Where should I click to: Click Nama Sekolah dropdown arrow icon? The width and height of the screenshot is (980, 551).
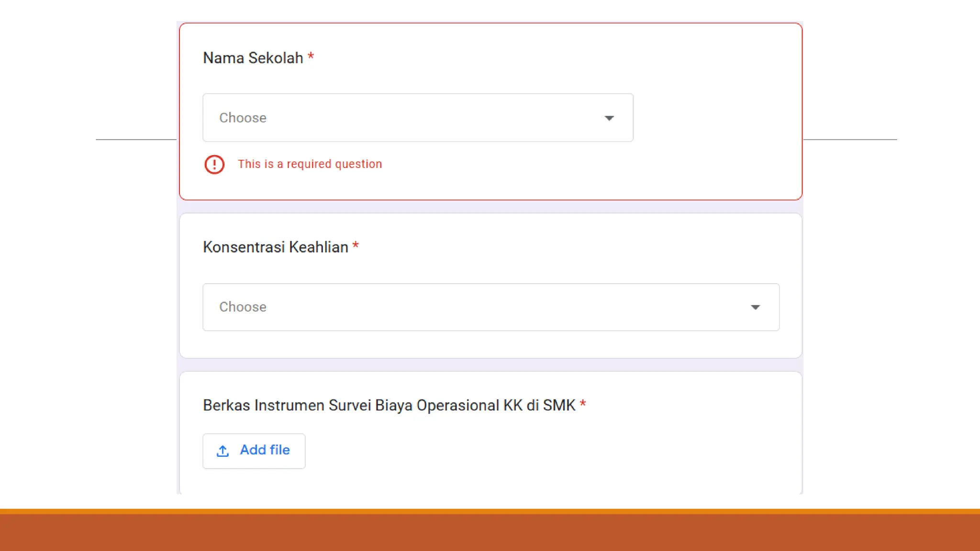[609, 118]
